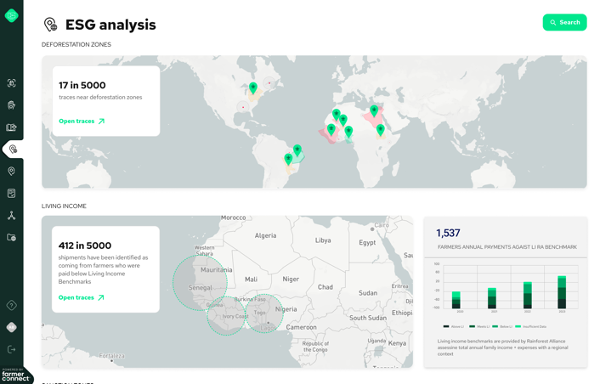This screenshot has width=598, height=384.
Task: Click the 'Above LI' legend swatch
Action: (446, 326)
